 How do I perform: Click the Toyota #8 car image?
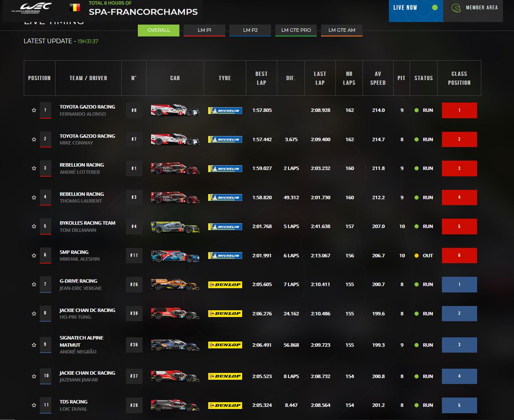pyautogui.click(x=175, y=110)
